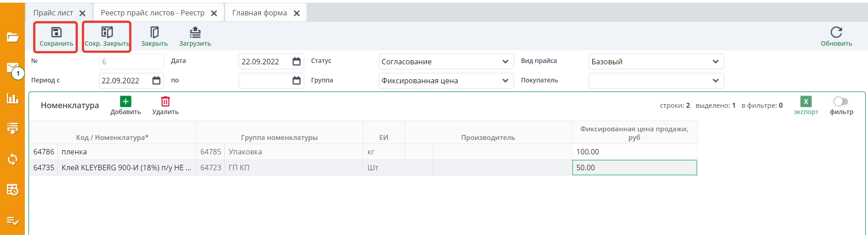
Task: Open the folder icon in the sidebar
Action: (x=13, y=37)
